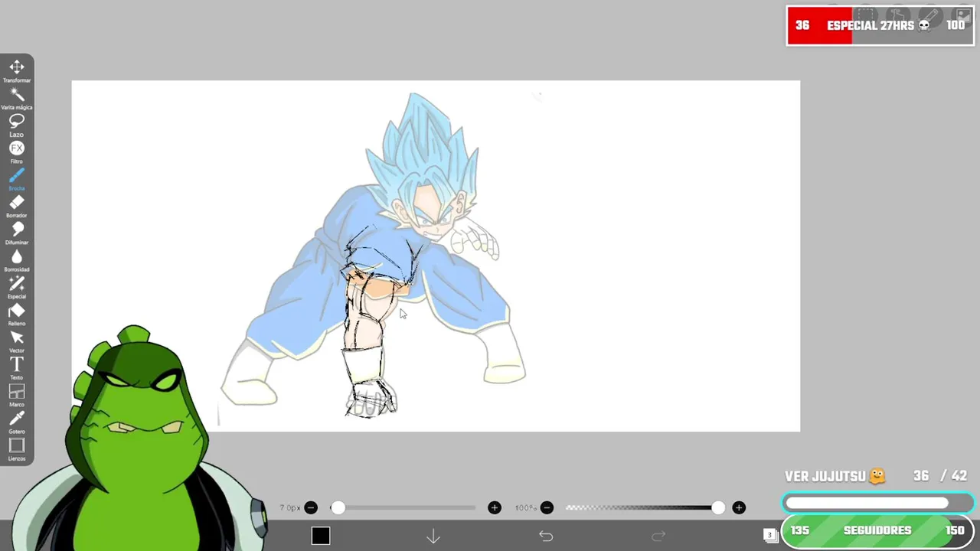
Task: Click the opacity slider handle
Action: click(717, 507)
